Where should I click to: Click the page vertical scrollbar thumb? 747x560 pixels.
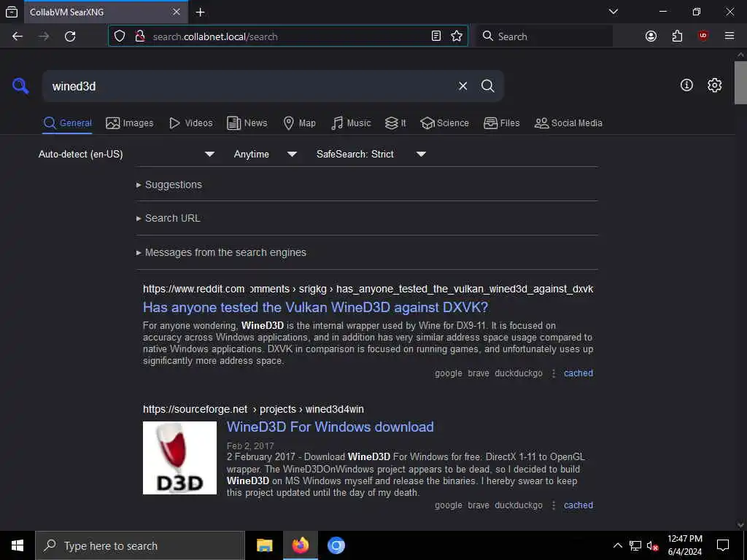(740, 82)
